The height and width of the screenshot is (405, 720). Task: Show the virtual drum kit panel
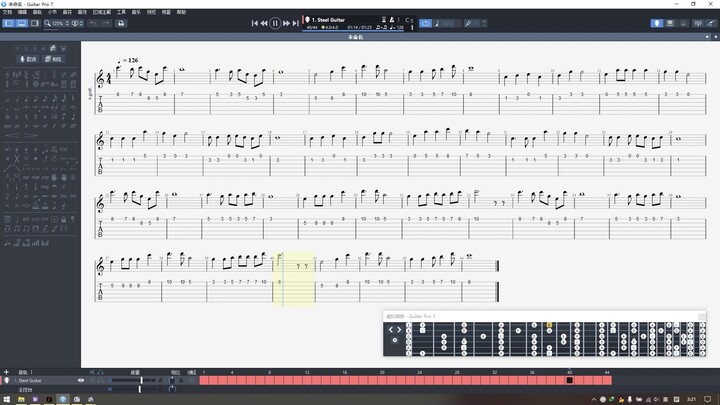tap(683, 23)
